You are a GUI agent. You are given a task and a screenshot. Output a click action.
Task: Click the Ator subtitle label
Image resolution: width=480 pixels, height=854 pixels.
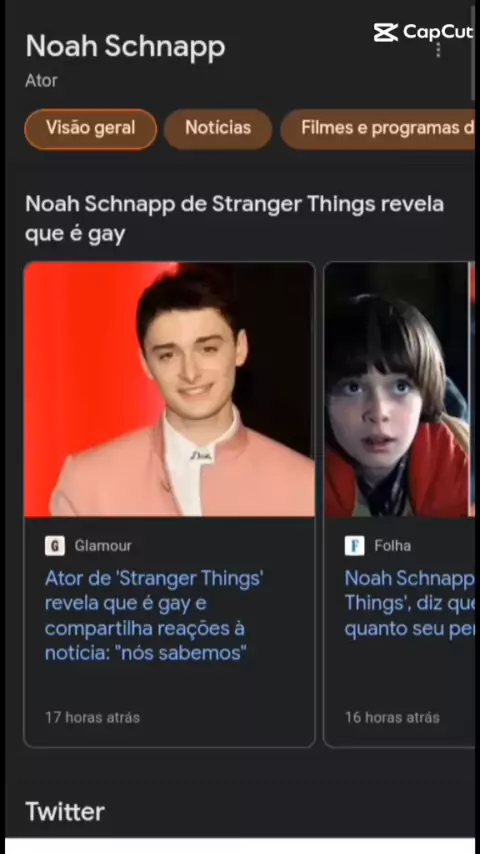coord(41,81)
